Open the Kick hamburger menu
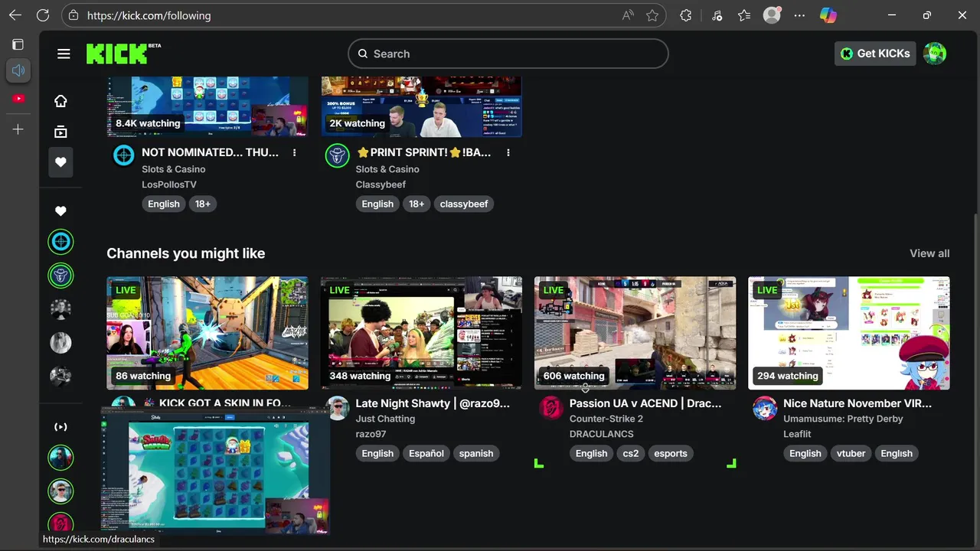Viewport: 980px width, 551px height. (64, 54)
